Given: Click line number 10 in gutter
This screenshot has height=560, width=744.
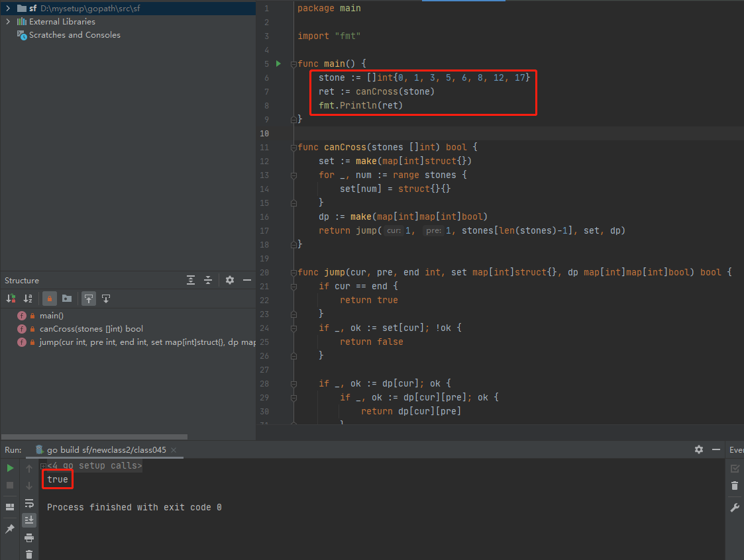Looking at the screenshot, I should 264,134.
